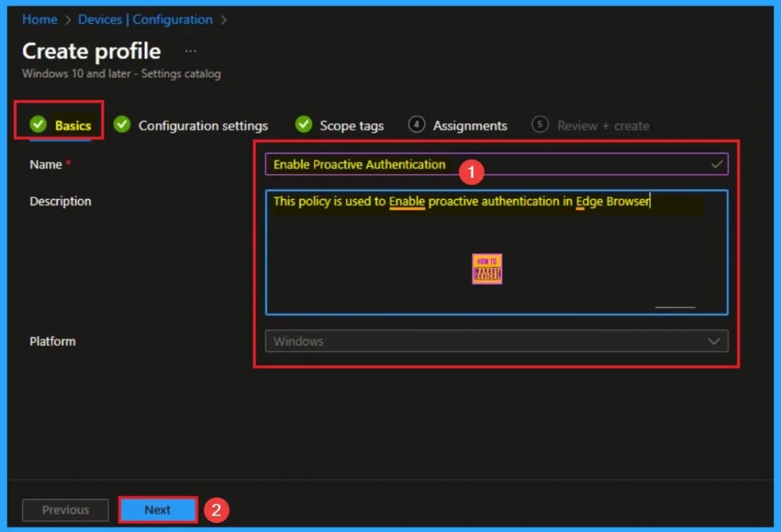The image size is (781, 532).
Task: Click inside the Description text area
Action: [x=497, y=252]
